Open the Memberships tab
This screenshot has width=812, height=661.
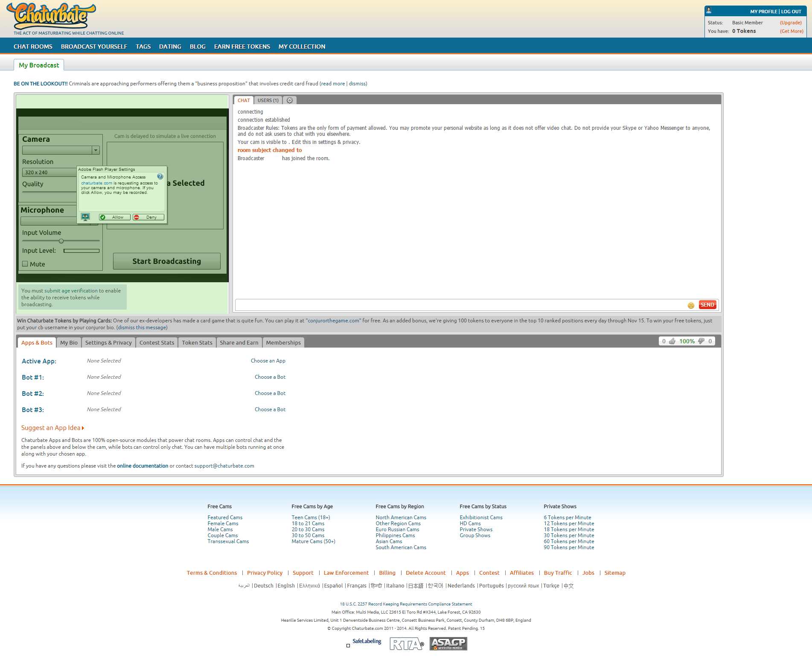[x=283, y=342]
